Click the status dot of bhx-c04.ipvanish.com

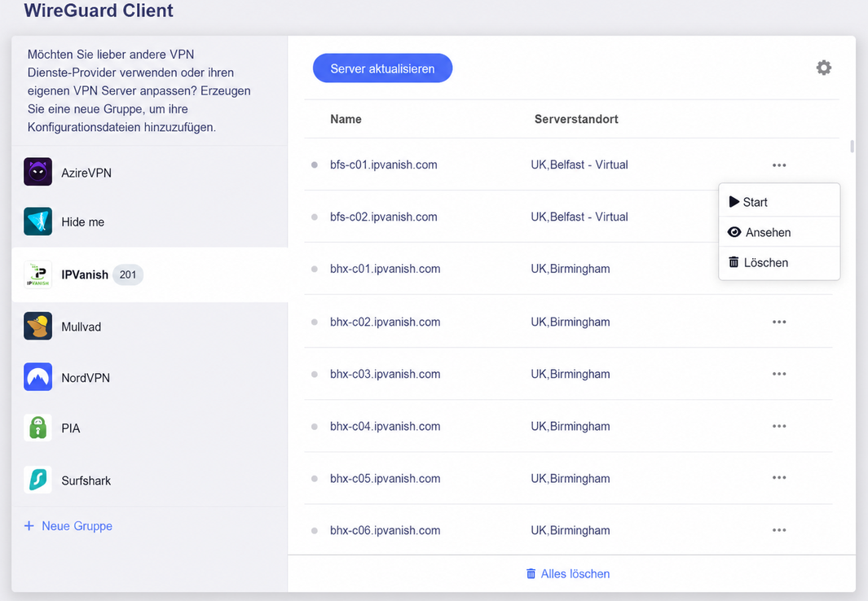coord(315,427)
